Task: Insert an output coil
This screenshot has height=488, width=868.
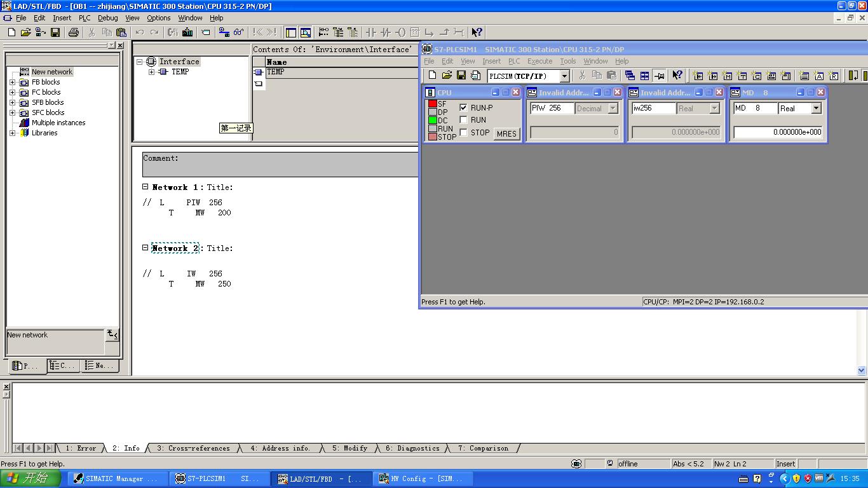Action: (x=400, y=32)
